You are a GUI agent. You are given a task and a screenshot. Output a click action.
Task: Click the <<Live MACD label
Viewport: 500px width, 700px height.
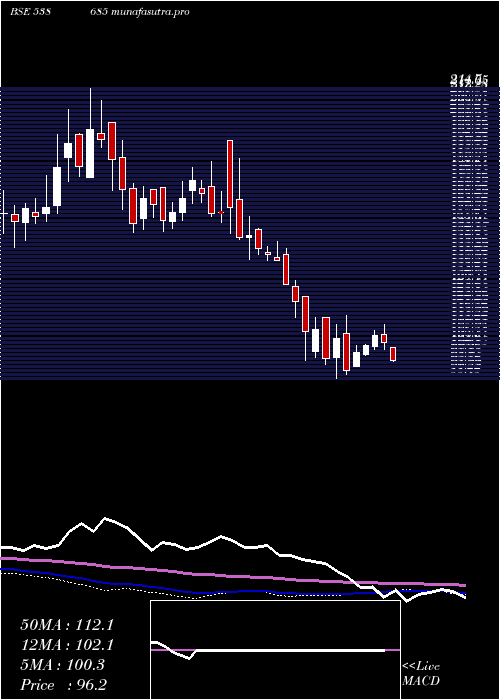(421, 674)
